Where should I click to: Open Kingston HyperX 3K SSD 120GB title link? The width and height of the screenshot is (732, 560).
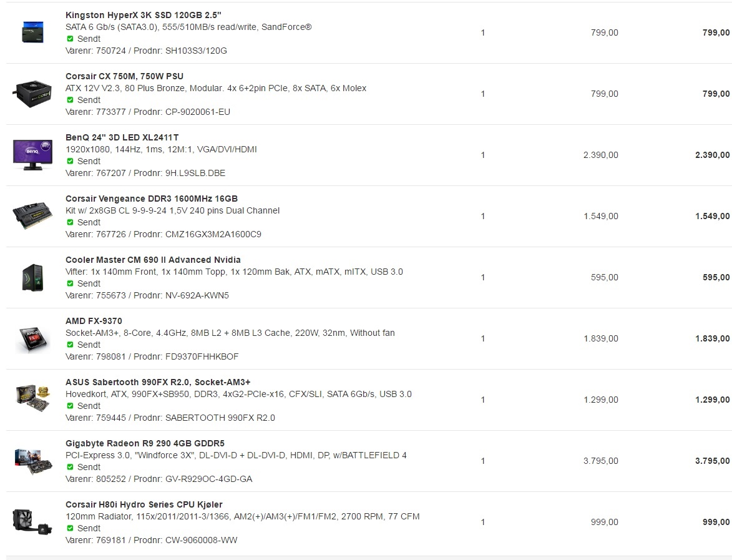144,15
